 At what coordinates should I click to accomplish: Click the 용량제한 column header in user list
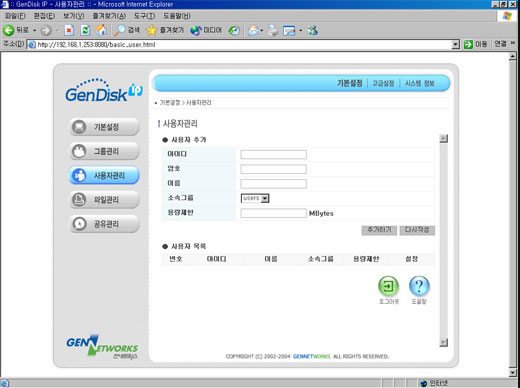click(x=366, y=259)
